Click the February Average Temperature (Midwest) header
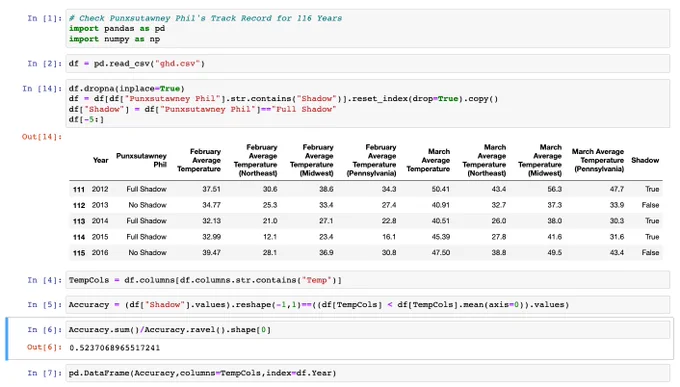The width and height of the screenshot is (680, 387). (312, 160)
